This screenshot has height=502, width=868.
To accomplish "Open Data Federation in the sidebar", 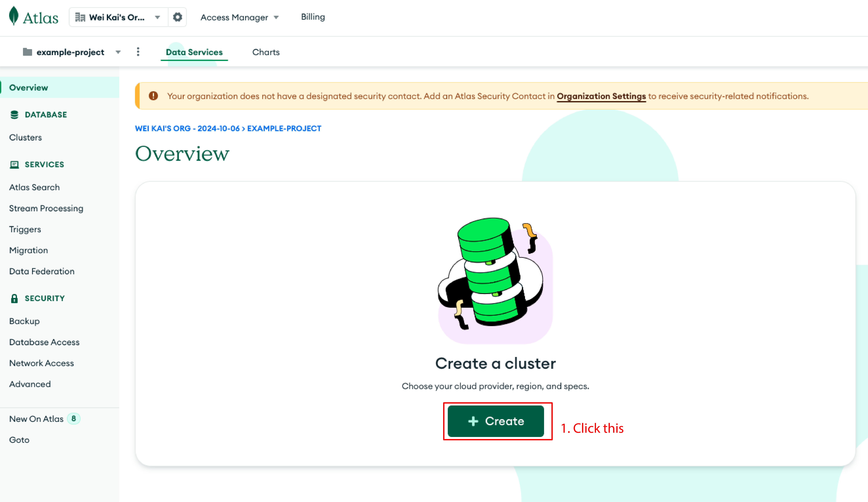I will click(42, 271).
